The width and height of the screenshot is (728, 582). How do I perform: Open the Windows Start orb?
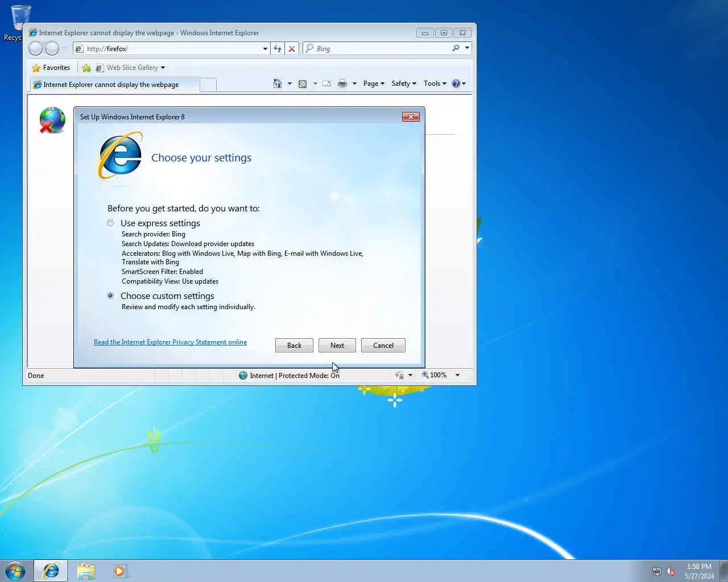(x=15, y=571)
